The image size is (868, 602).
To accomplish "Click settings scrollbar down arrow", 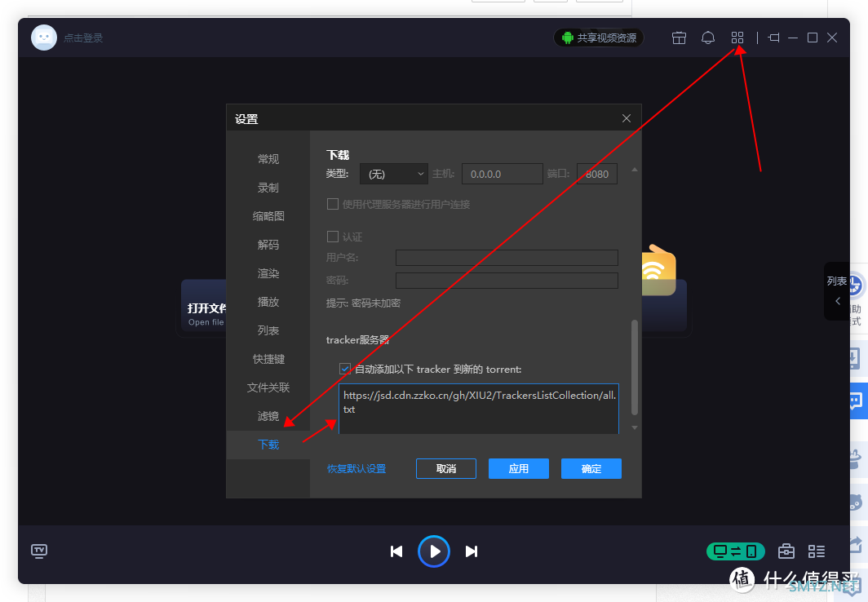I will [x=635, y=427].
